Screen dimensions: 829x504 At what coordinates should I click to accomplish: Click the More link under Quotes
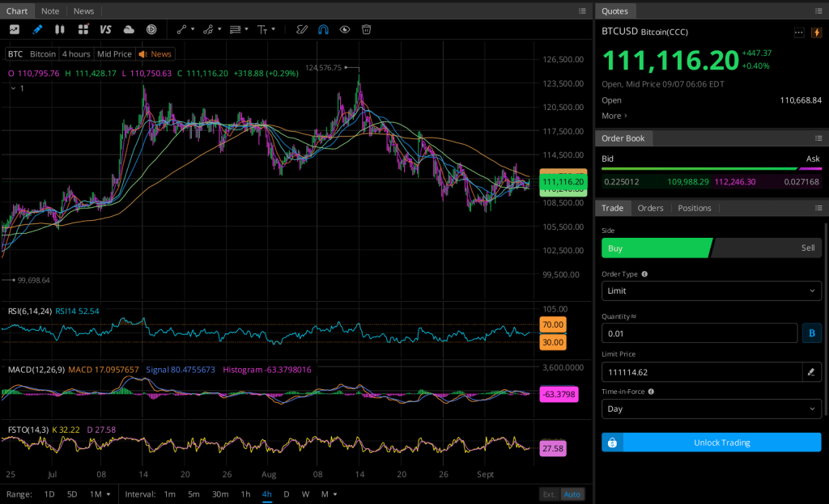(x=613, y=116)
